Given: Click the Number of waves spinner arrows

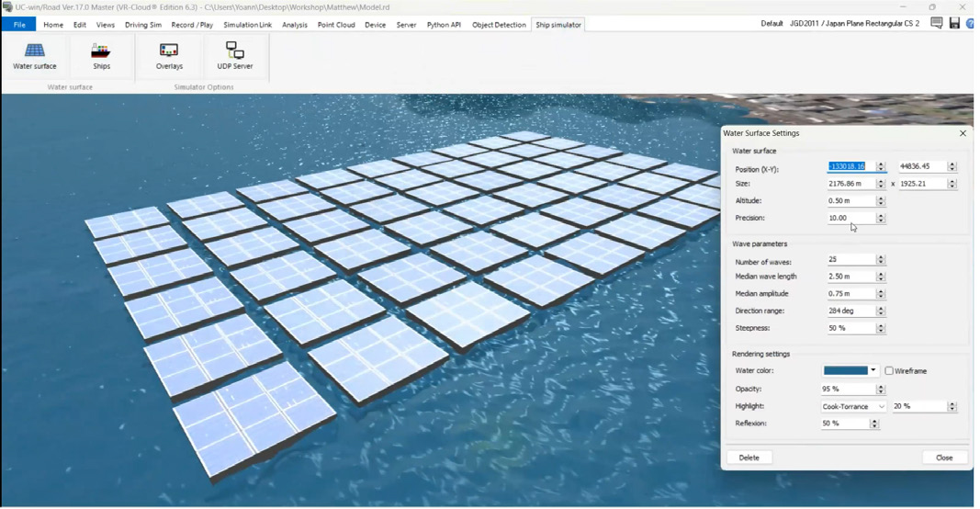Looking at the screenshot, I should tap(881, 260).
